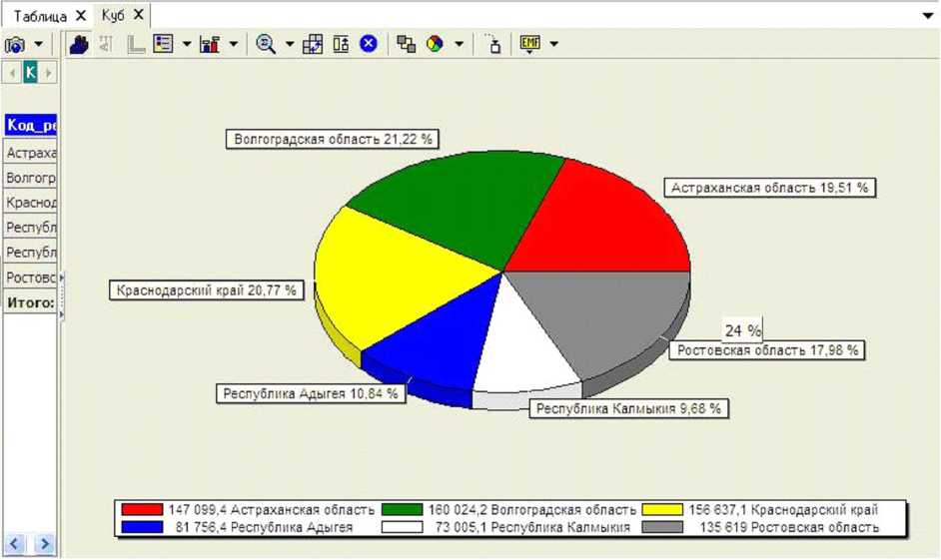Screen dimensions: 941x560
Task: Switch to the Таблица tab
Action: pyautogui.click(x=40, y=16)
